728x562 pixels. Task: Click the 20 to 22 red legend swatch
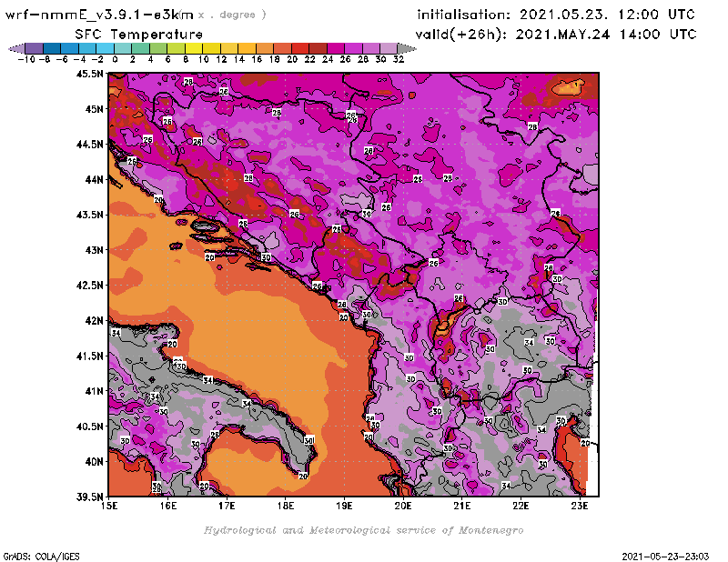[x=300, y=48]
